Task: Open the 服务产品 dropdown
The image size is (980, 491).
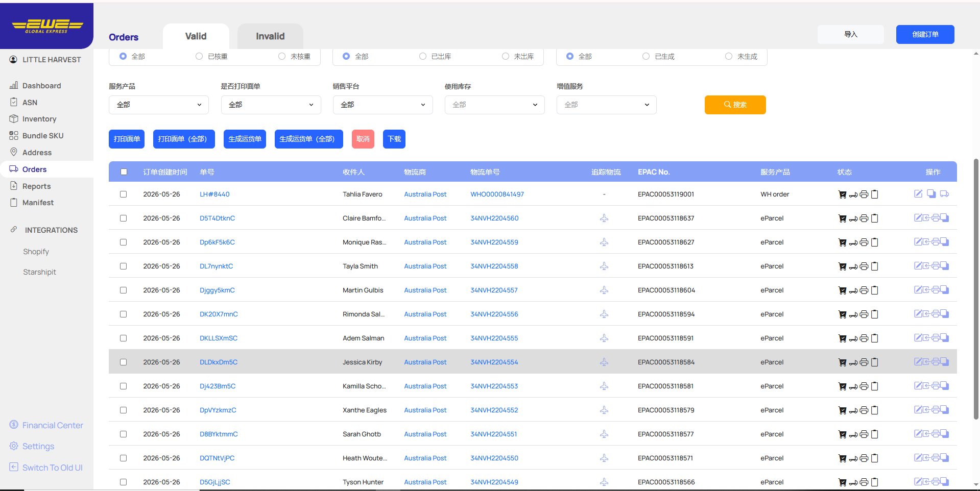Action: tap(159, 105)
